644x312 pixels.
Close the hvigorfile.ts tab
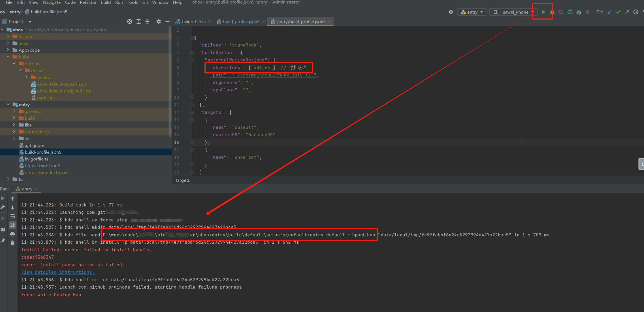tap(209, 22)
